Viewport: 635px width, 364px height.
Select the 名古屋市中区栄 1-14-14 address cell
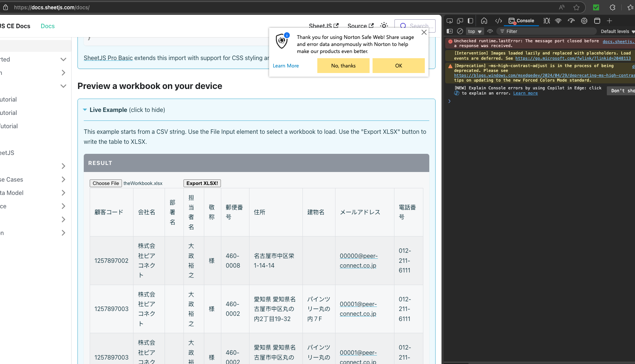tap(276, 261)
